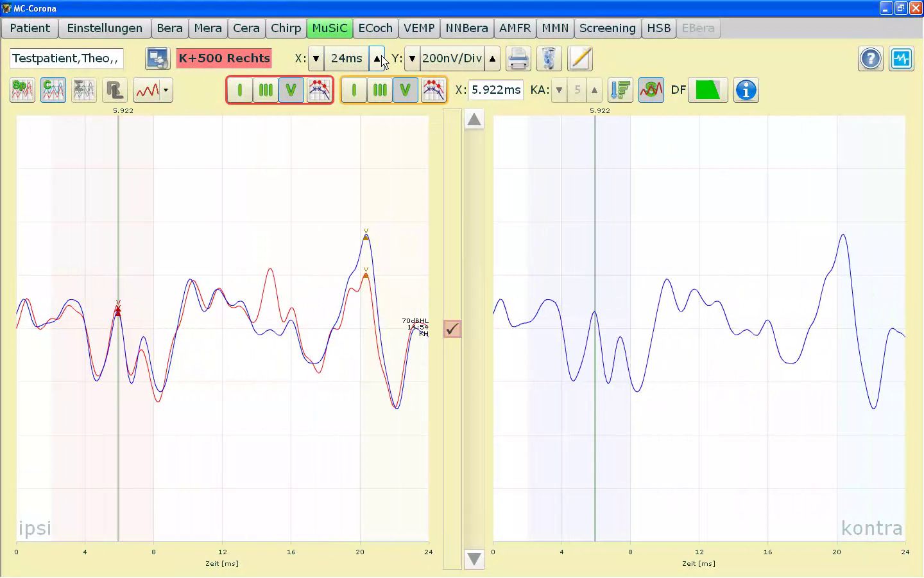Switch to the Bera tab

[x=170, y=28]
